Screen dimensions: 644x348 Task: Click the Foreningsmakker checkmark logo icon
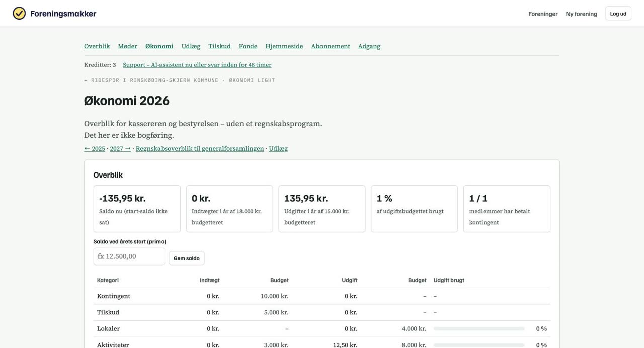(19, 14)
